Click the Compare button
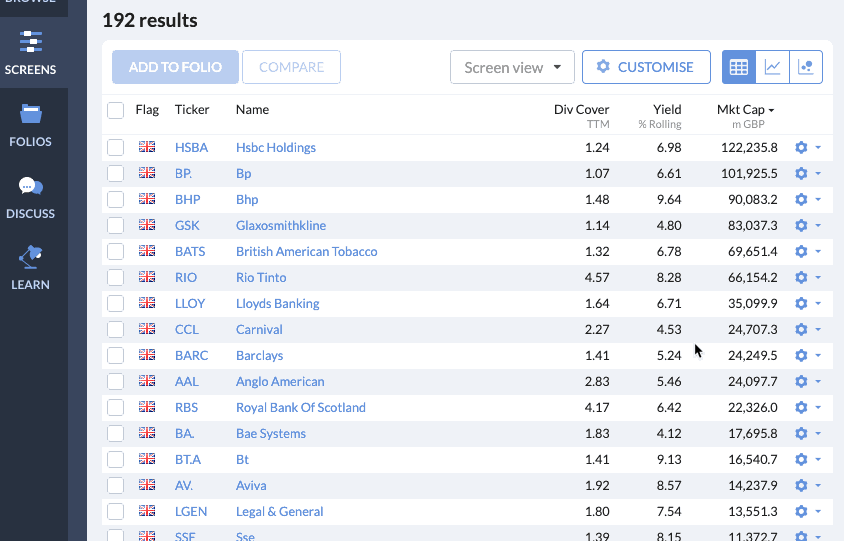This screenshot has height=541, width=844. pos(291,67)
